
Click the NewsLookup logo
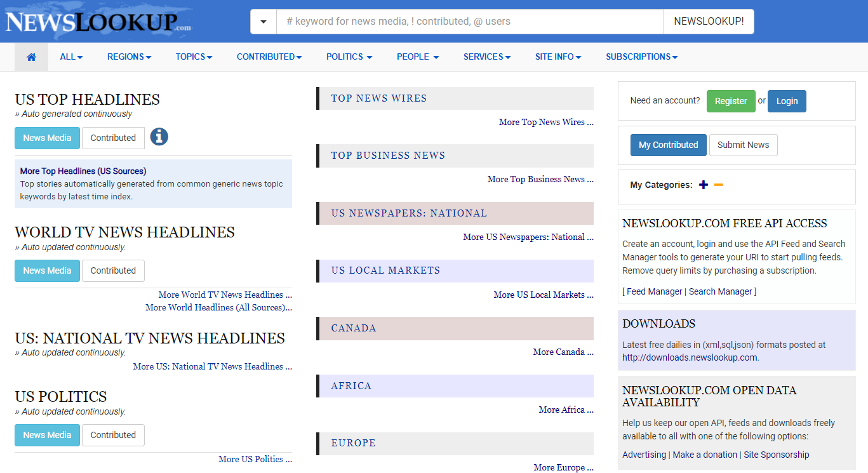pyautogui.click(x=98, y=21)
